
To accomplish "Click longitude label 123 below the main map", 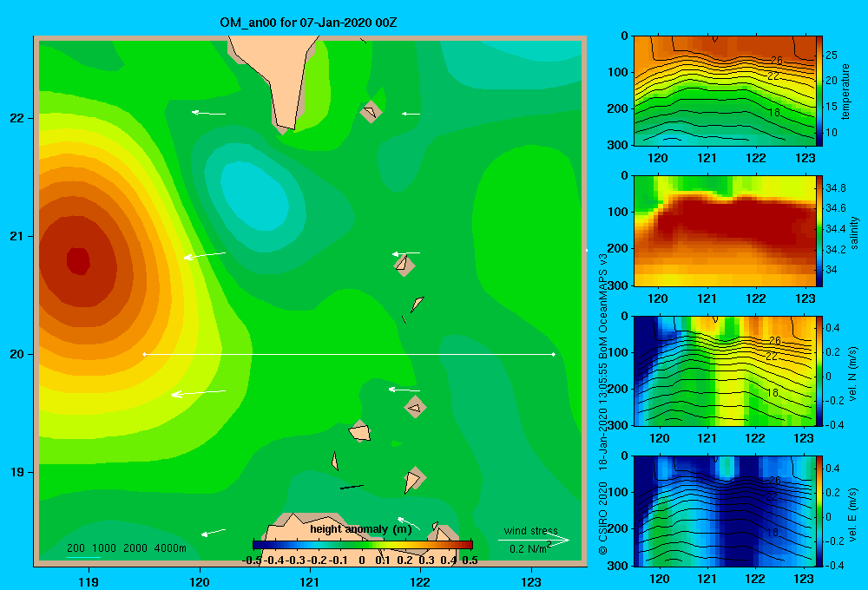I will point(531,581).
